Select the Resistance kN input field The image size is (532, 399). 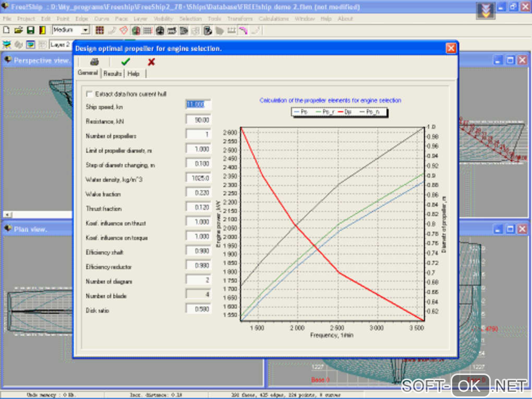[x=198, y=120]
